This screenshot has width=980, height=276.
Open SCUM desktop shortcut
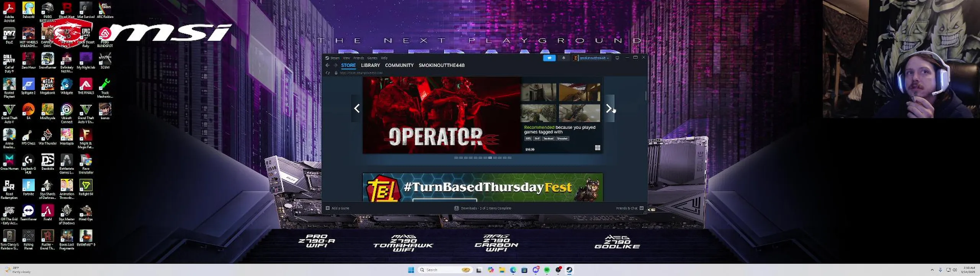pos(105,61)
